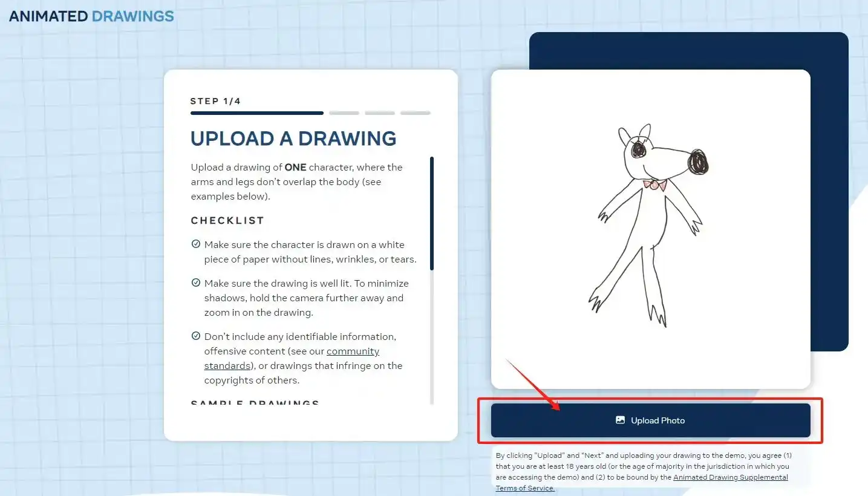Screen dimensions: 868x496
Task: Click the checkmark beside well lit instruction
Action: tap(196, 283)
